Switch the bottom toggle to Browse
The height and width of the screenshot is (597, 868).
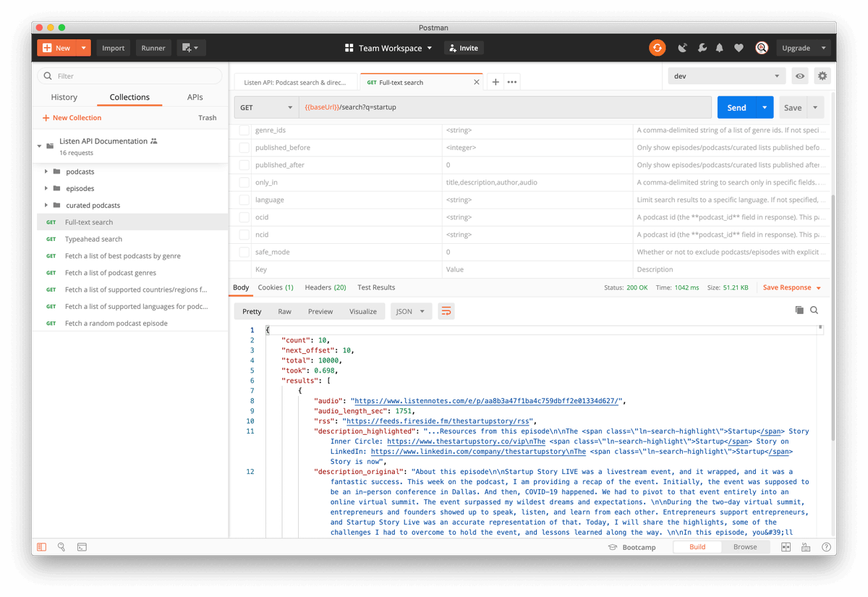coord(745,547)
